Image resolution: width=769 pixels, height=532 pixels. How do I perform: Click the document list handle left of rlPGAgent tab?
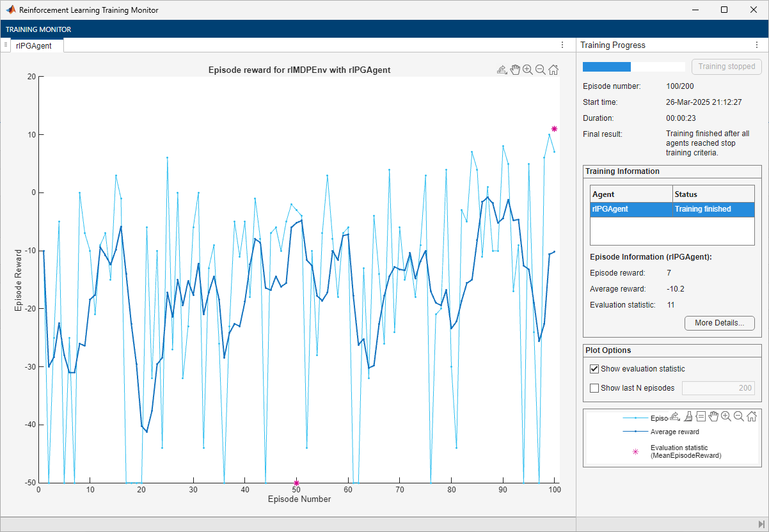pos(6,45)
